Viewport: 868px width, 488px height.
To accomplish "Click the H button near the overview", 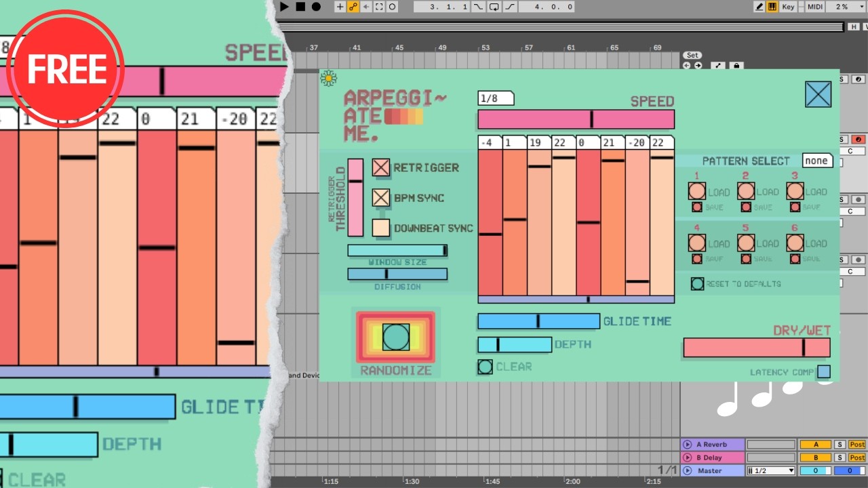I will tap(854, 26).
